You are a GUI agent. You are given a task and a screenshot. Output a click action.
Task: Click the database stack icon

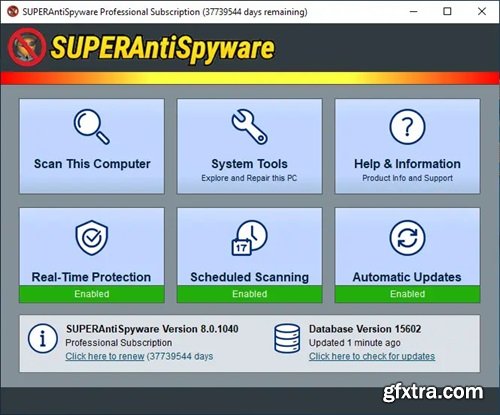tap(287, 338)
